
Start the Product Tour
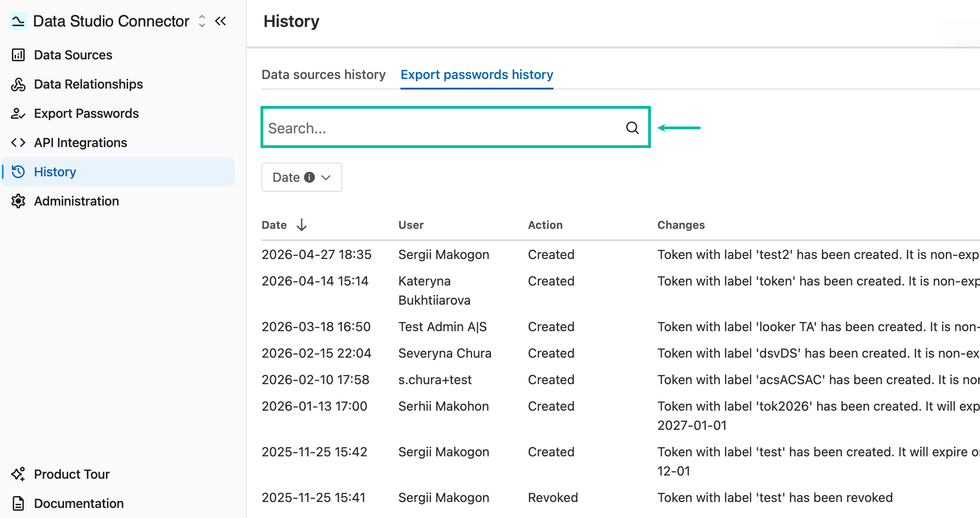(72, 474)
